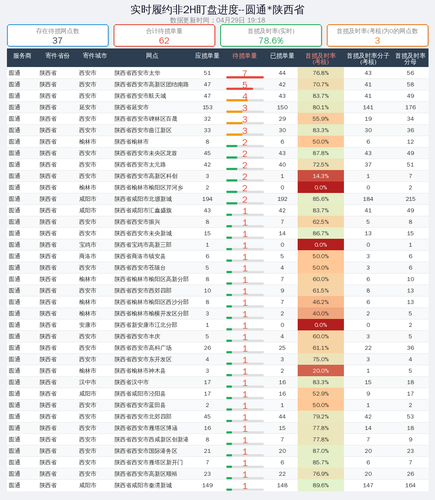Viewport: 435px width, 500px height.
Task: Click the 首揽及时率分子(考核) column header
Action: pos(368,58)
